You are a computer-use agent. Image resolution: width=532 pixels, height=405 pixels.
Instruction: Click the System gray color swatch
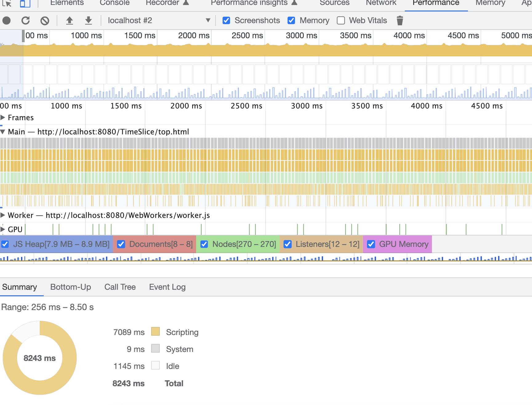point(155,349)
